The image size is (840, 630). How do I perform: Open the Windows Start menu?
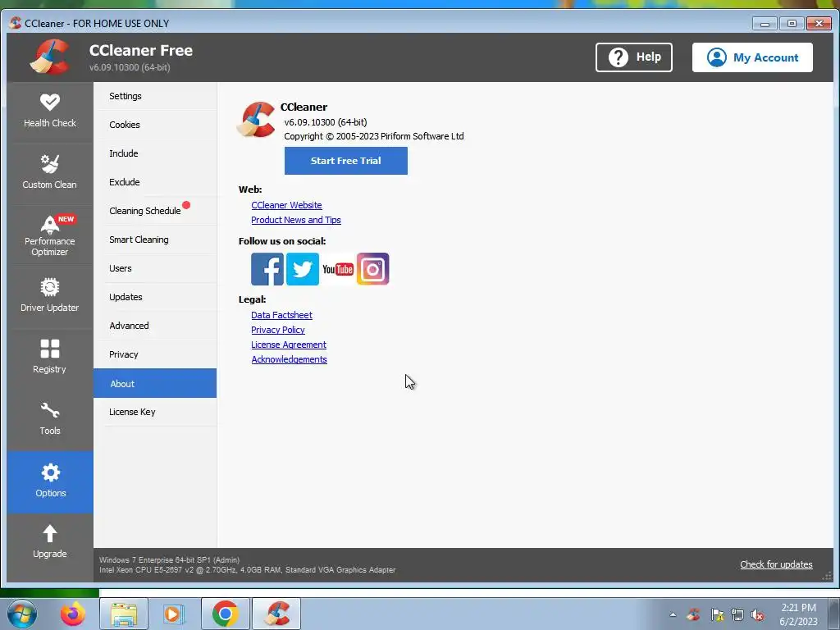[x=22, y=614]
